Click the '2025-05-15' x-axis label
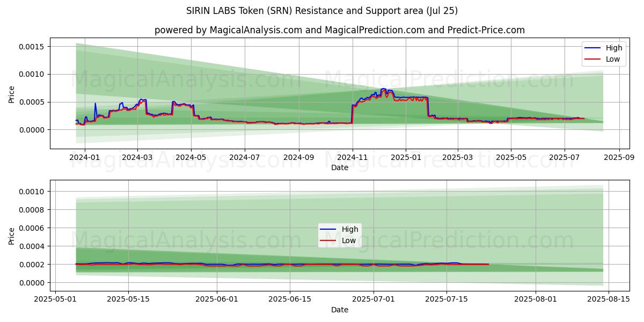The height and width of the screenshot is (322, 644). (x=128, y=299)
